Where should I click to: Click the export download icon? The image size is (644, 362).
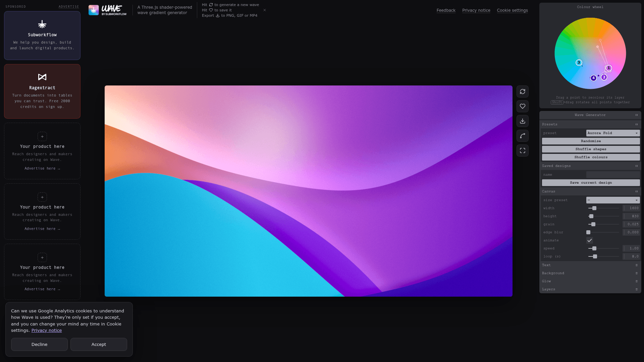(523, 121)
